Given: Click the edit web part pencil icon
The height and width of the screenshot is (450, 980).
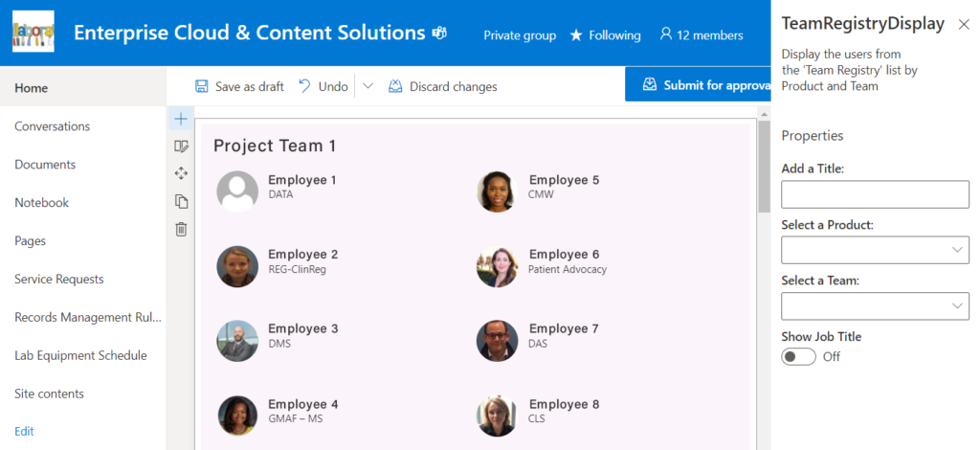Looking at the screenshot, I should 181,146.
